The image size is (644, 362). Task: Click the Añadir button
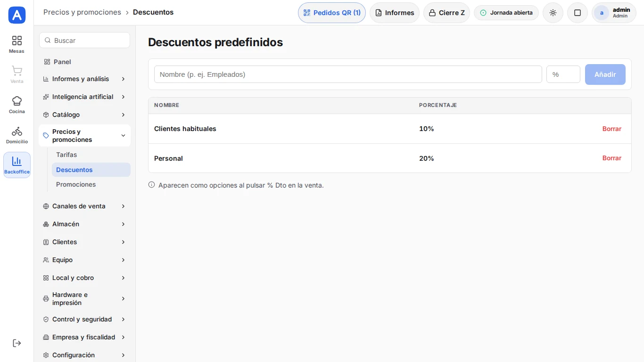coord(605,74)
